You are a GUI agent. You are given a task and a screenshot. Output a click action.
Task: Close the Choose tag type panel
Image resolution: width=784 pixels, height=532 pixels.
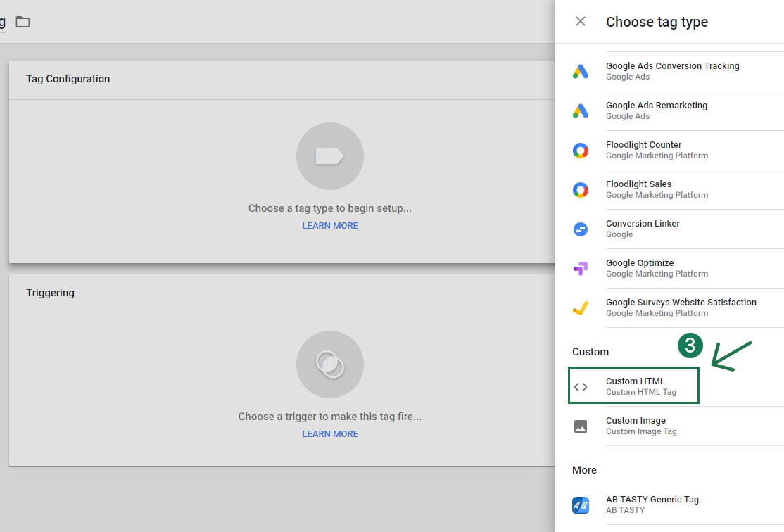pos(581,21)
